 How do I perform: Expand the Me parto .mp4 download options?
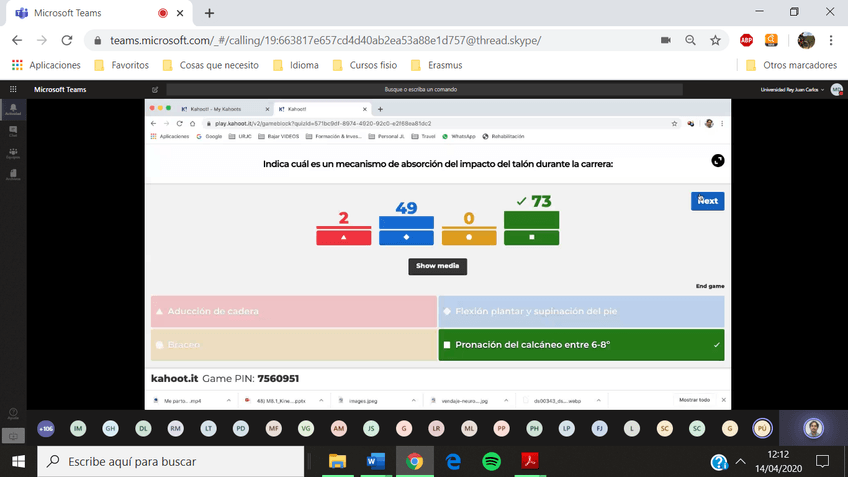click(229, 401)
